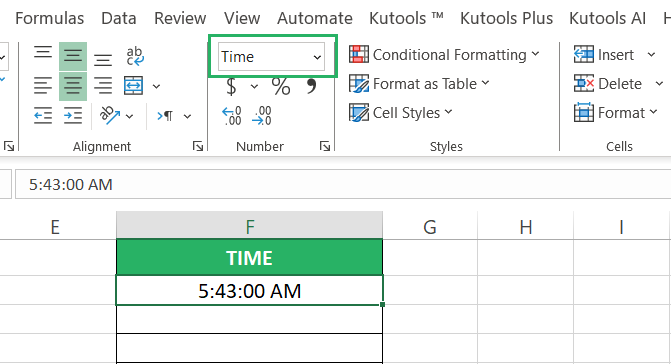Toggle Middle Align vertical alignment
The image size is (671, 364).
73,56
